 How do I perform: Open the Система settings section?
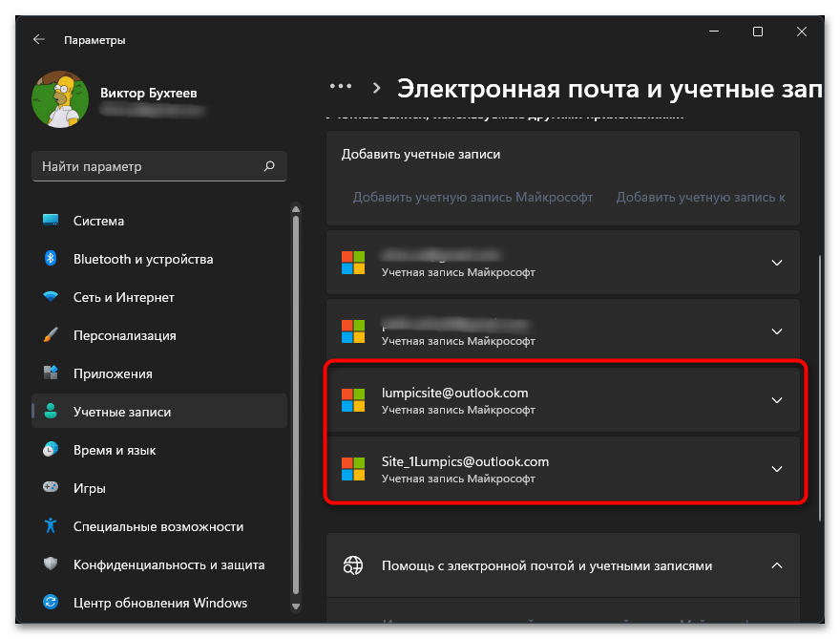[x=159, y=221]
